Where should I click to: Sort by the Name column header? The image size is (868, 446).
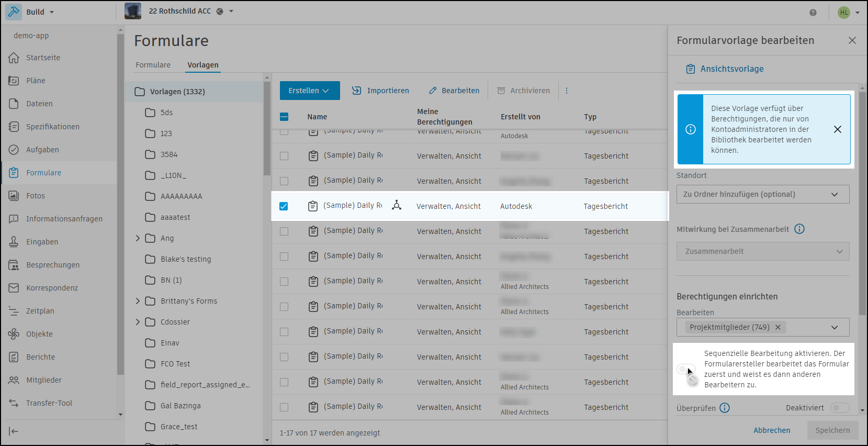[x=317, y=117]
